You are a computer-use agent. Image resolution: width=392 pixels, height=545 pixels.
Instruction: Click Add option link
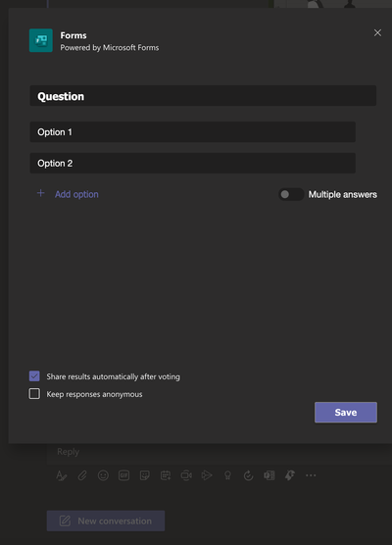(x=76, y=194)
